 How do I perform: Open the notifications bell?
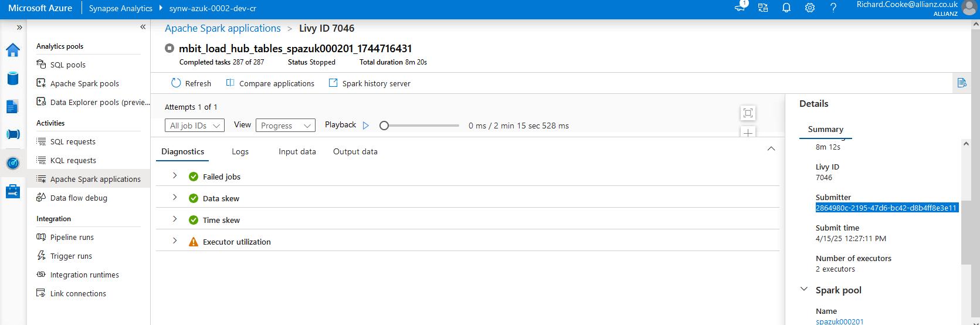pos(786,8)
